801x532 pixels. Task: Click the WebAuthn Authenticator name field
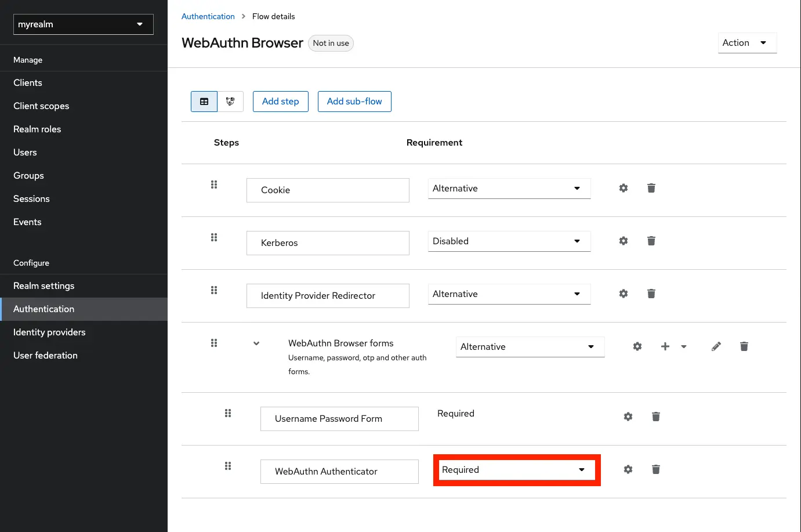pyautogui.click(x=339, y=471)
